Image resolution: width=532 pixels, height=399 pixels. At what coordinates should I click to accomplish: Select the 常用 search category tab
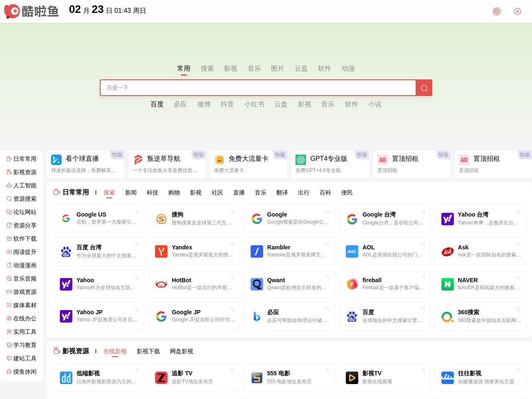pos(184,69)
